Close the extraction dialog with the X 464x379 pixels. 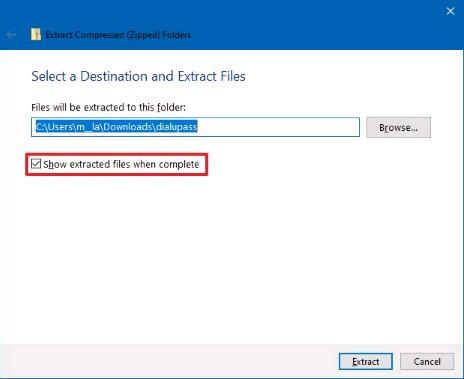pyautogui.click(x=450, y=11)
